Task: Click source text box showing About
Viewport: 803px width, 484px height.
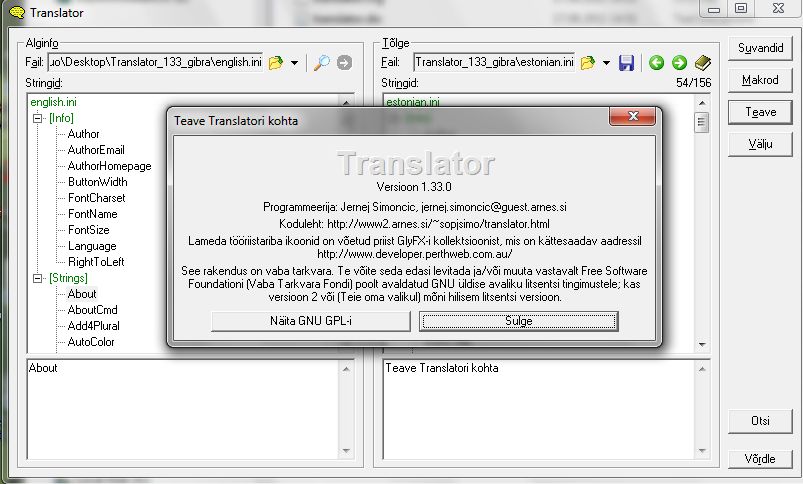Action: (x=183, y=410)
